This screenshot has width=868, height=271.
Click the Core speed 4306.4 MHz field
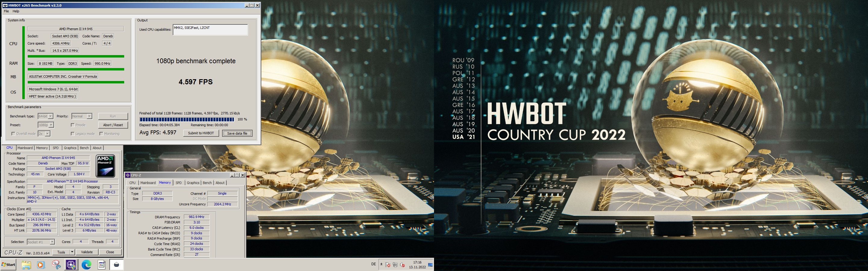[61, 43]
